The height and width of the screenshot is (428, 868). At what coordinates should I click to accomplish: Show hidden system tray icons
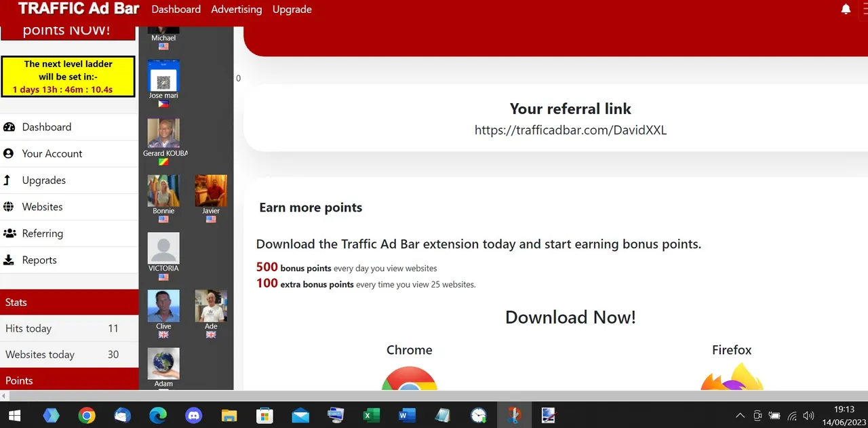[x=741, y=416]
